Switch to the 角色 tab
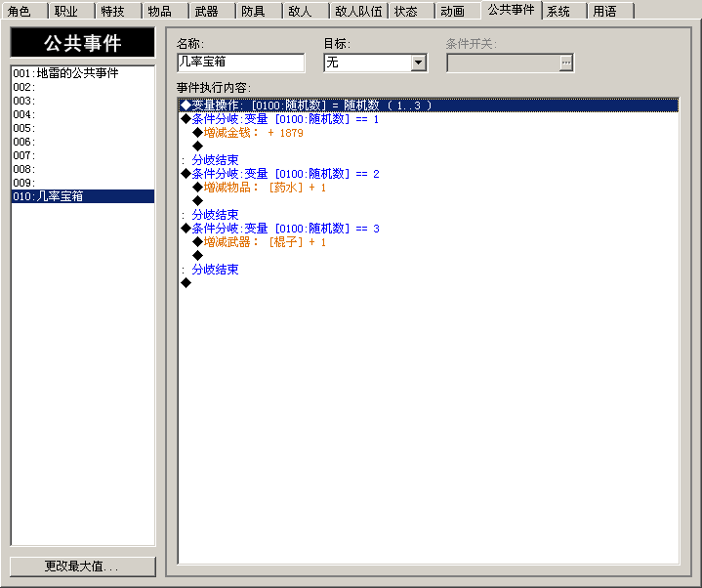 [x=24, y=11]
